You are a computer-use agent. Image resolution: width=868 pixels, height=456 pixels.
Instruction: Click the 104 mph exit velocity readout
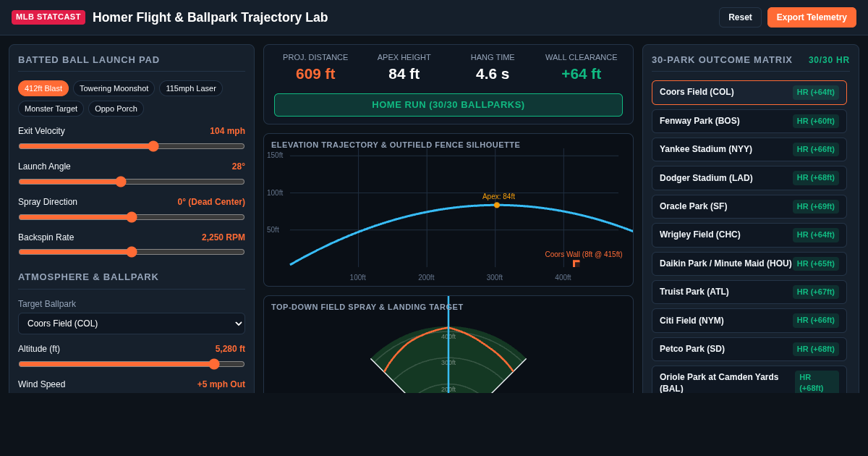[227, 131]
